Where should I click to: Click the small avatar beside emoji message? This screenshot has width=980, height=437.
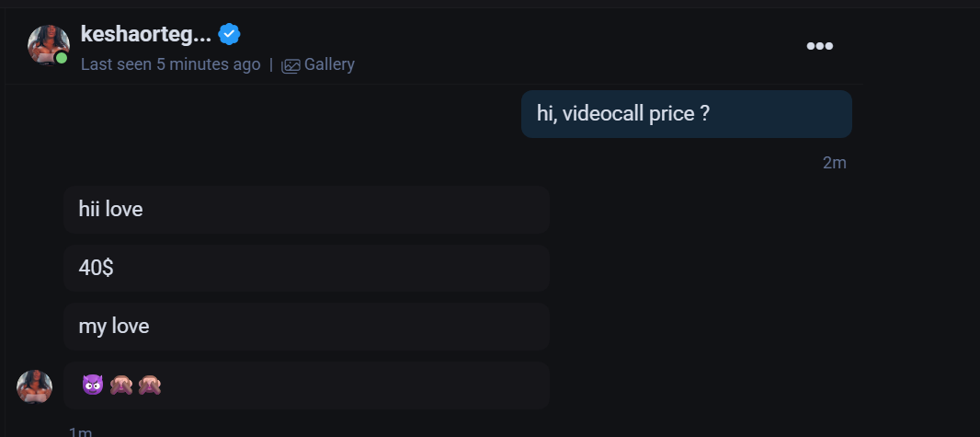[x=34, y=386]
